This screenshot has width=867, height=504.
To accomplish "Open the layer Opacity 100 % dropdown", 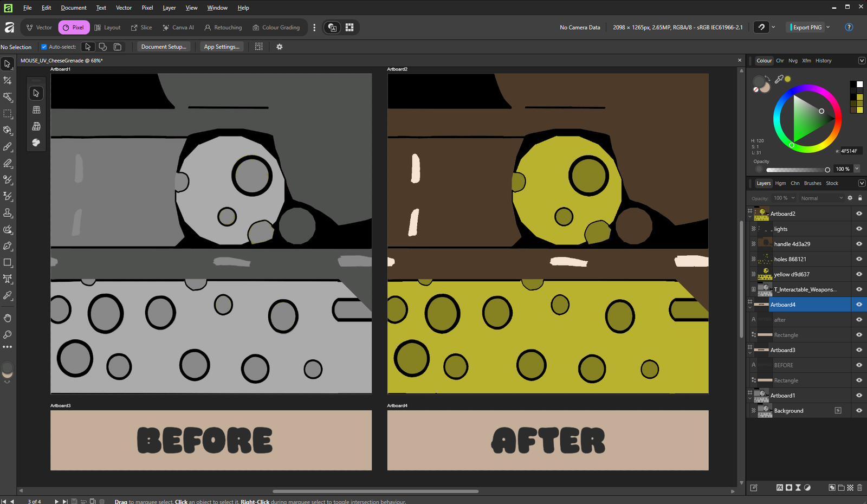I will (x=784, y=198).
